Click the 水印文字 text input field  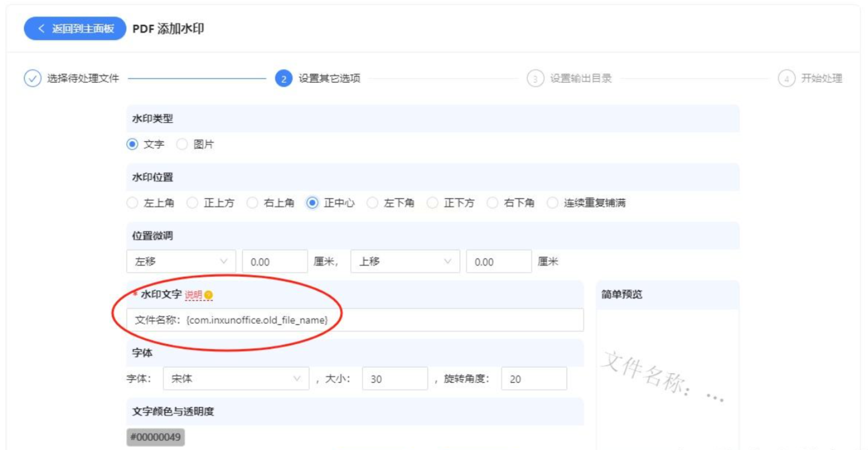(x=354, y=320)
